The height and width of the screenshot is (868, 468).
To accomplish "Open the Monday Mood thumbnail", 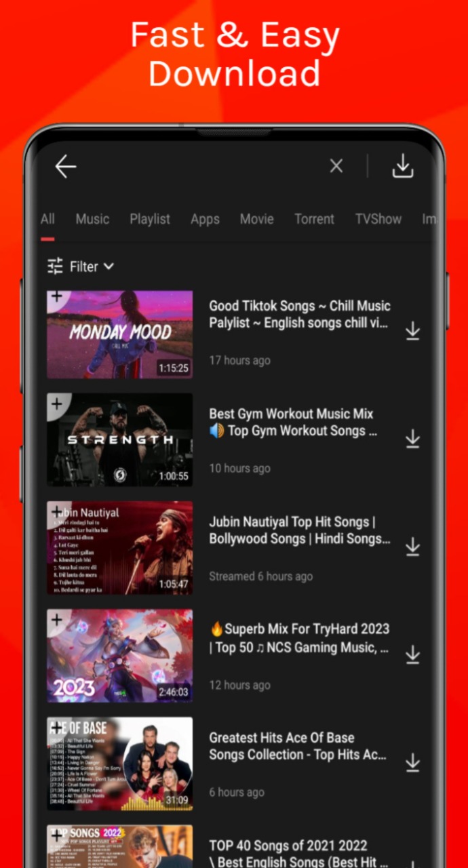I will (119, 334).
